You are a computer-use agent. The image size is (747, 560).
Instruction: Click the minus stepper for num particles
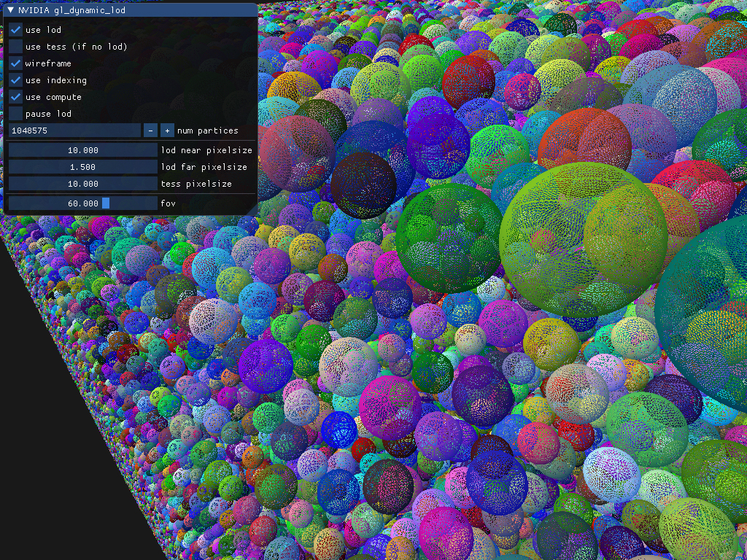150,131
